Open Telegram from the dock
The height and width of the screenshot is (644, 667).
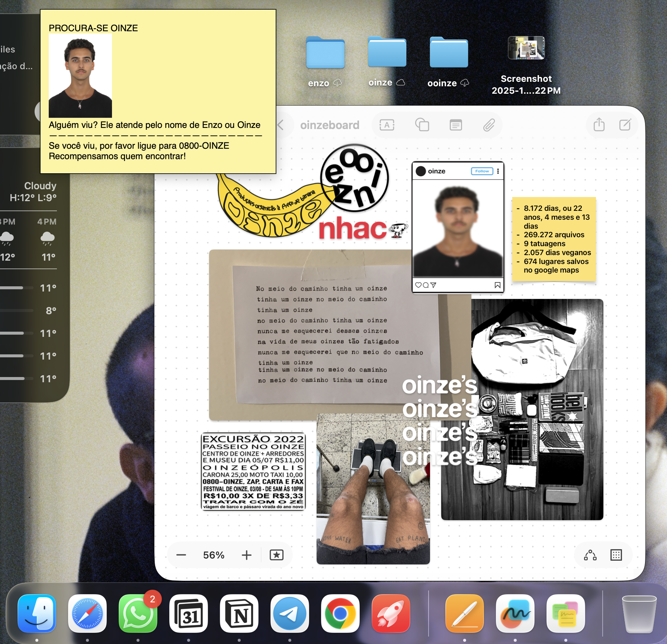coord(290,613)
